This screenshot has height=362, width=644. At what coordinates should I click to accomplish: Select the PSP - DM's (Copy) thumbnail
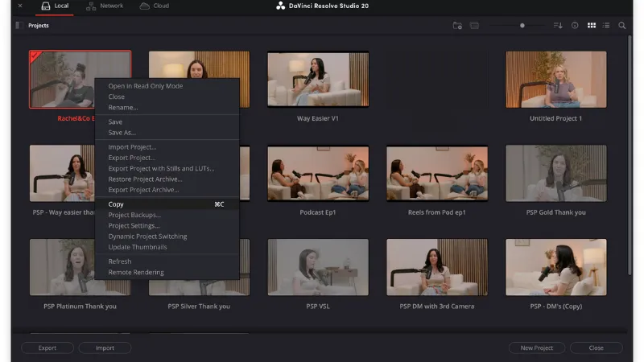(555, 267)
